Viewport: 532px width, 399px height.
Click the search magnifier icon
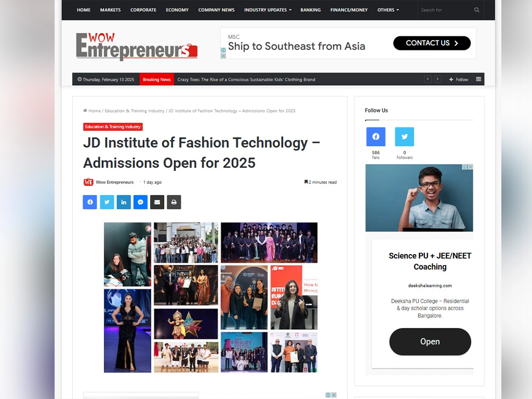coord(477,10)
